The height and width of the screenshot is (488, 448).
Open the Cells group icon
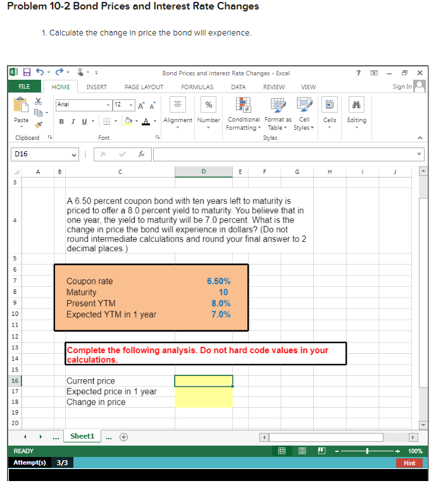330,104
